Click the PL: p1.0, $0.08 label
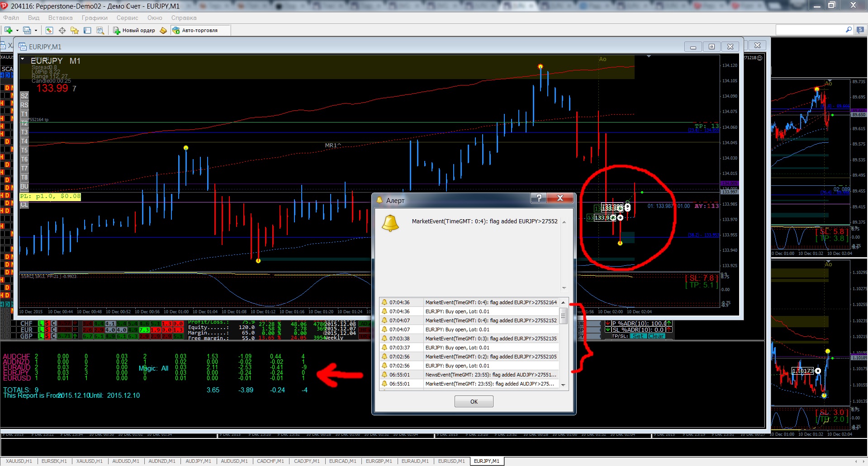 (x=50, y=197)
